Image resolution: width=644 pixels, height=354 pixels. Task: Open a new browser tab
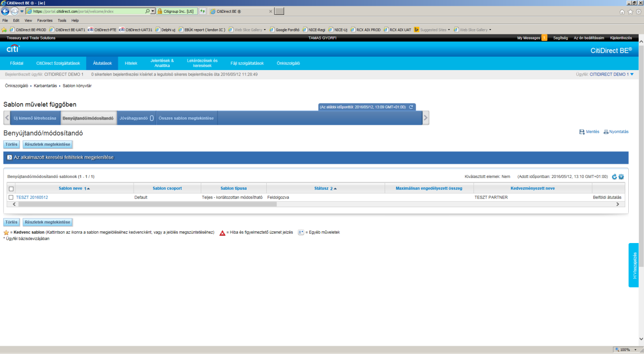(x=279, y=11)
